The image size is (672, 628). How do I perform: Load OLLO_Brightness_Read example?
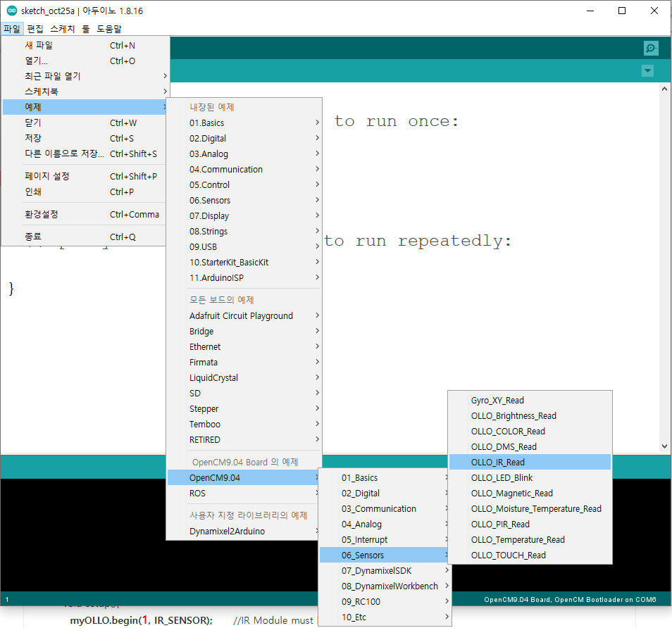[530, 415]
